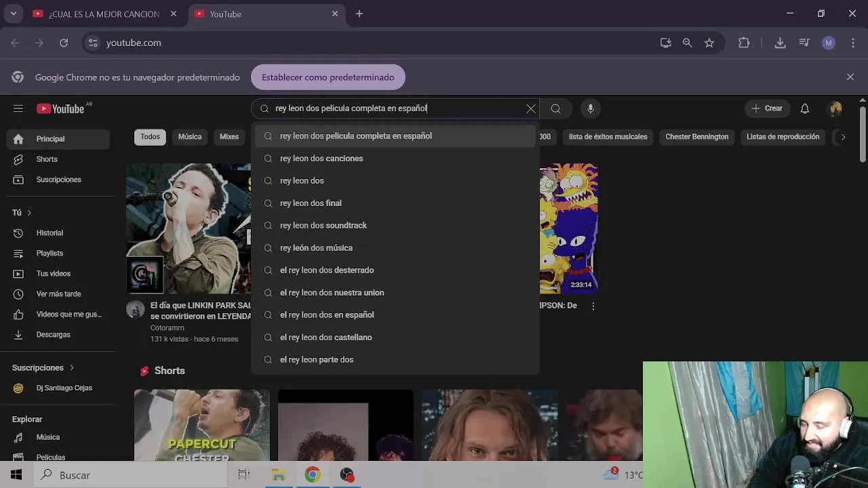Select Listas de reproducción chip

pyautogui.click(x=783, y=137)
